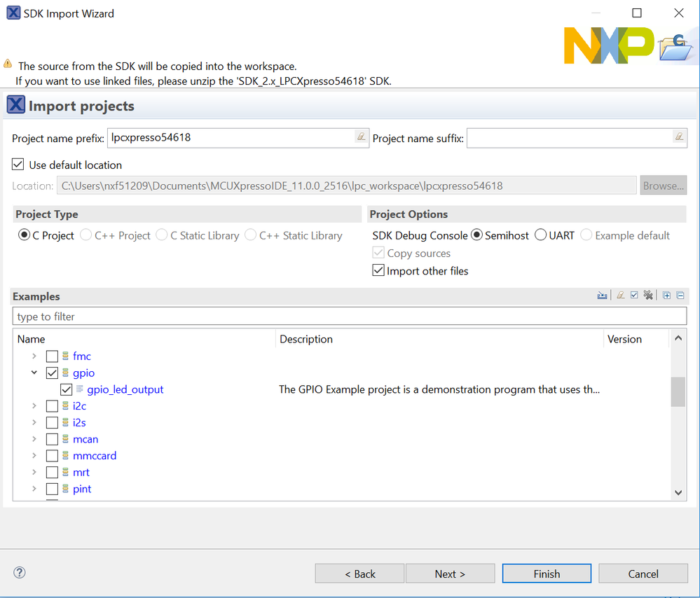This screenshot has width=700, height=598.
Task: Click the type to filter search box
Action: [350, 316]
